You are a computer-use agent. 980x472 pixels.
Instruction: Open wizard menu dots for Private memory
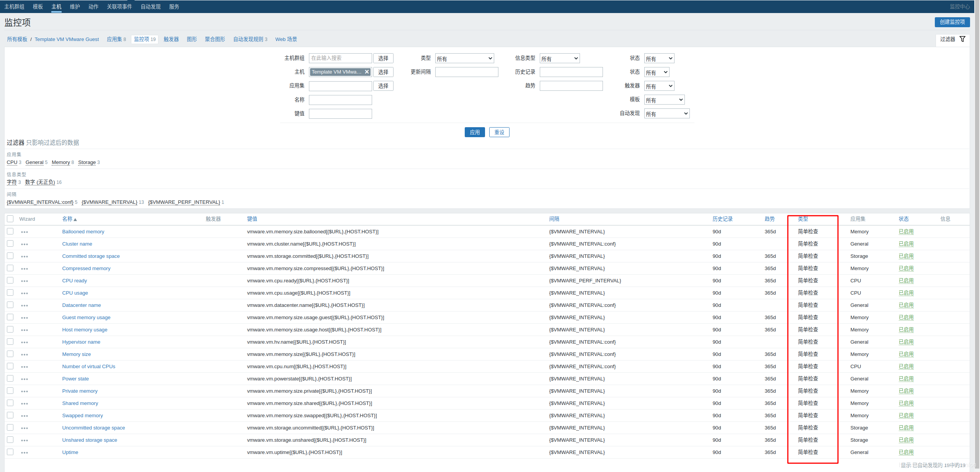(x=24, y=392)
